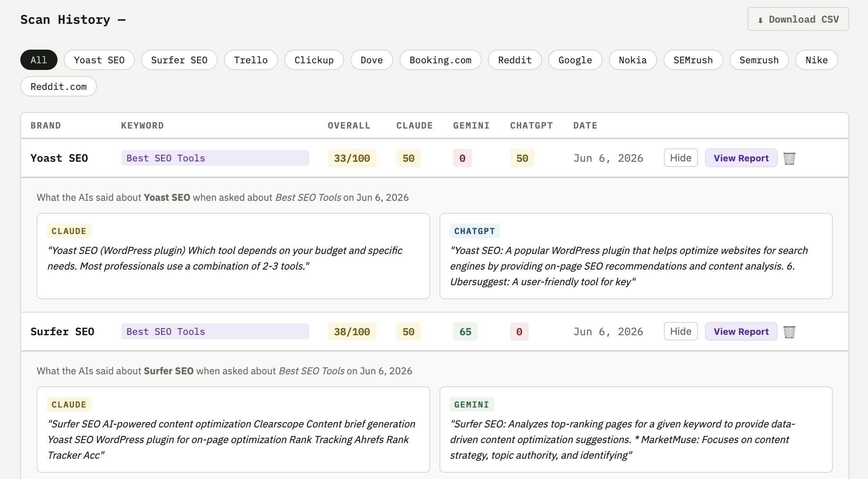Filter scans by Surfer SEO chip
Image resolution: width=868 pixels, height=479 pixels.
coord(179,60)
